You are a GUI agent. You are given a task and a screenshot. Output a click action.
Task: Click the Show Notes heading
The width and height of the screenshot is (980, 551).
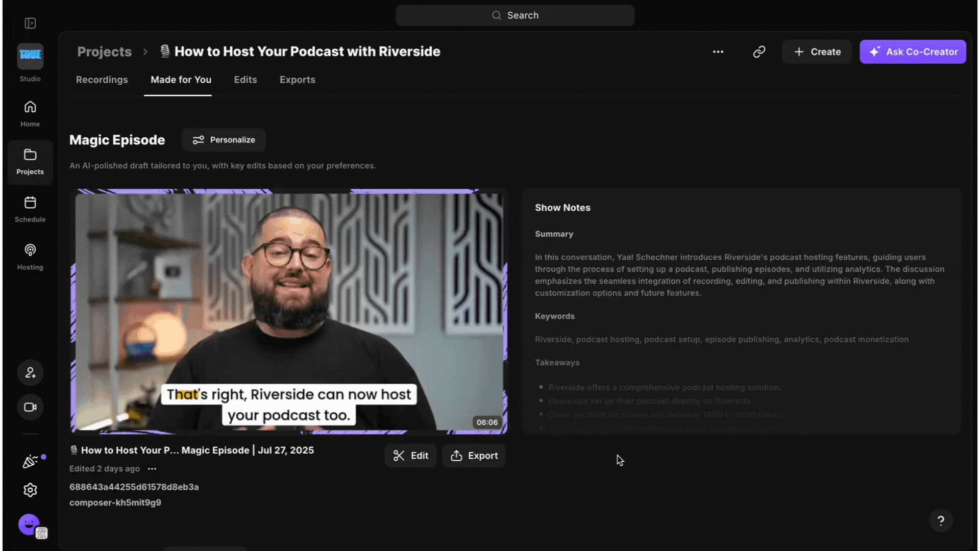pos(562,208)
